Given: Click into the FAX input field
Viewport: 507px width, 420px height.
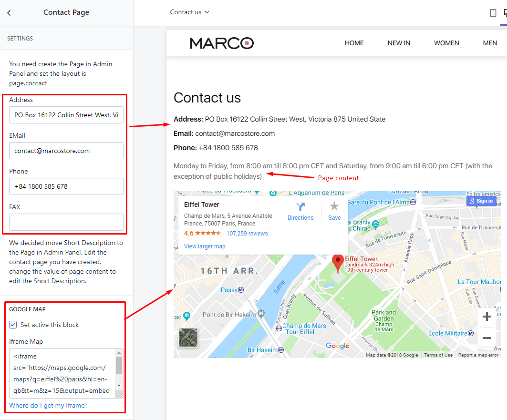Looking at the screenshot, I should point(66,222).
